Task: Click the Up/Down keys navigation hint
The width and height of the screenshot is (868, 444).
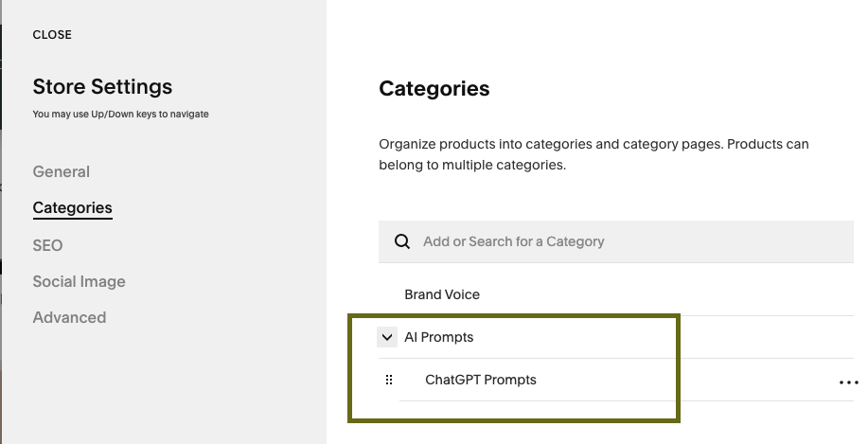Action: [x=120, y=115]
